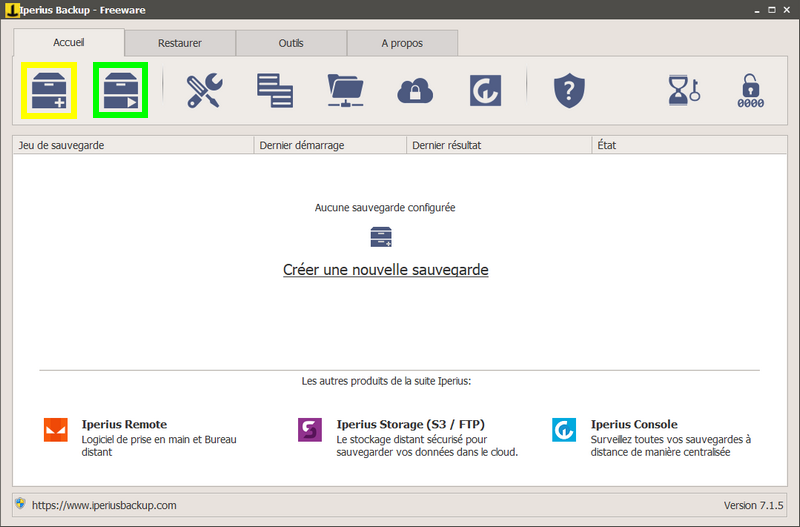Open the Restaurer tab
This screenshot has width=800, height=527.
(180, 43)
